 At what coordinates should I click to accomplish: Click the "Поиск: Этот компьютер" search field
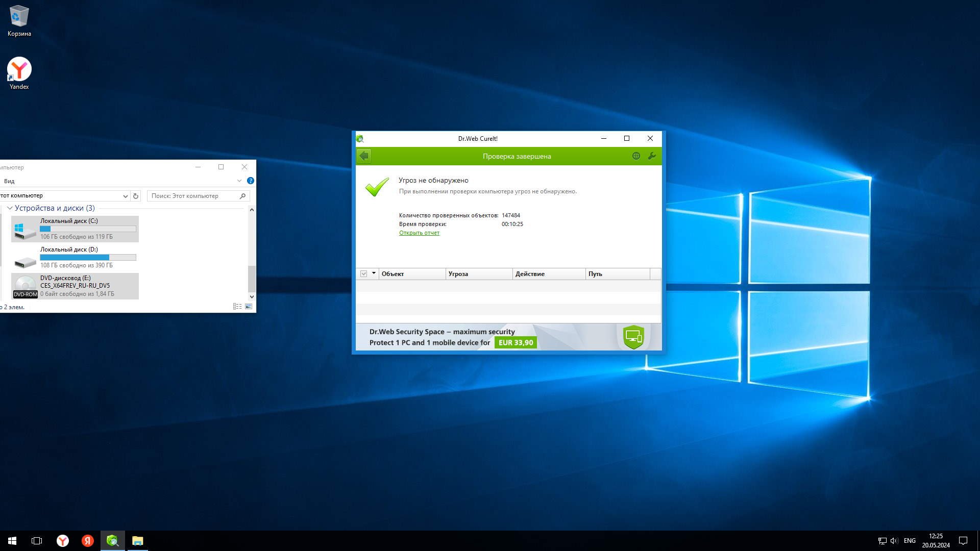coord(194,196)
